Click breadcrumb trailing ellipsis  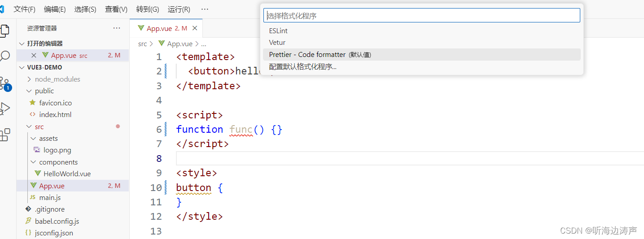coord(204,44)
